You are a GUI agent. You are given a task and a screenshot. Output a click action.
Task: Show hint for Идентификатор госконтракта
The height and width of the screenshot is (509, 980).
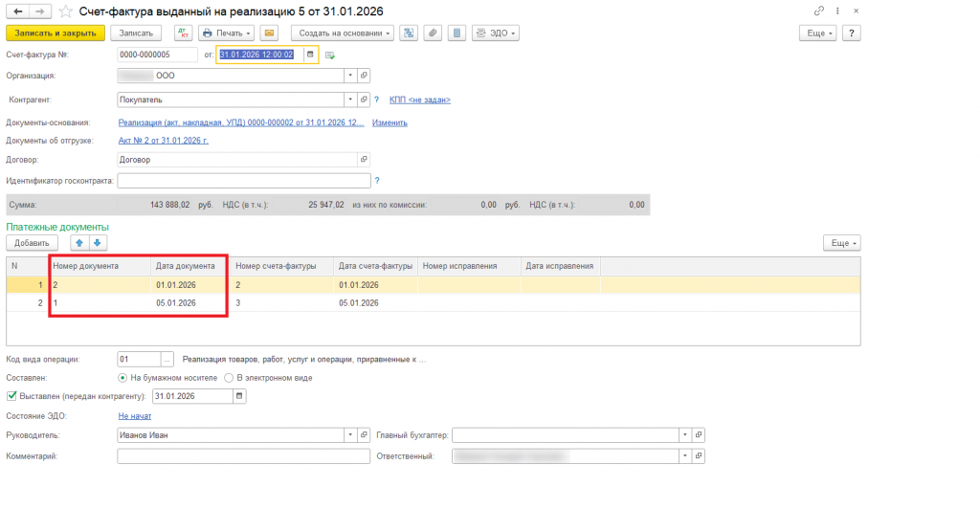click(377, 181)
